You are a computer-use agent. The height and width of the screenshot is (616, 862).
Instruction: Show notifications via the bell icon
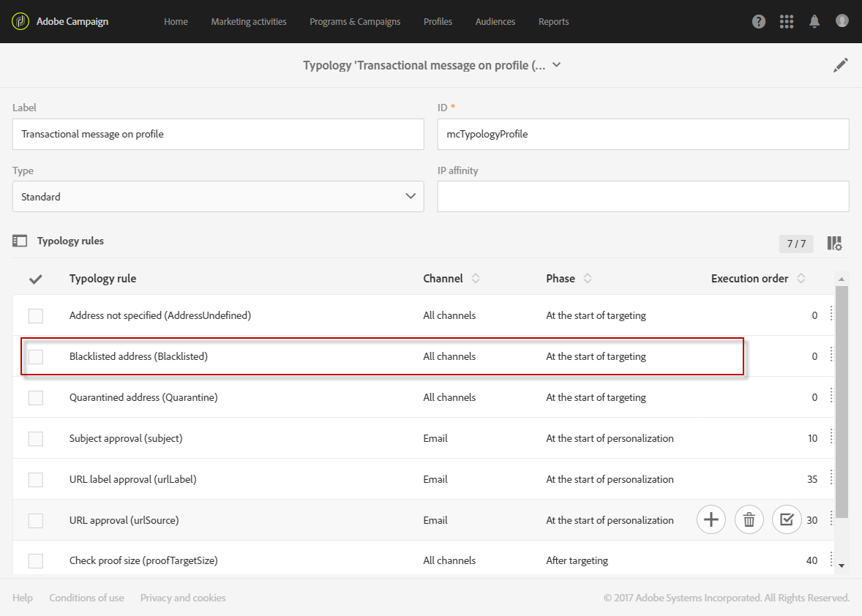814,21
